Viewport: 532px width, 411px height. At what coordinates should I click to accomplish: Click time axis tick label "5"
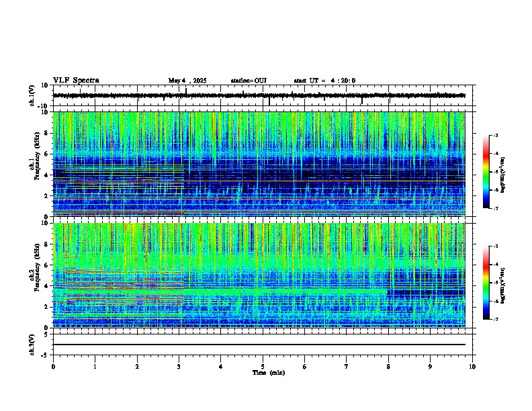(263, 367)
